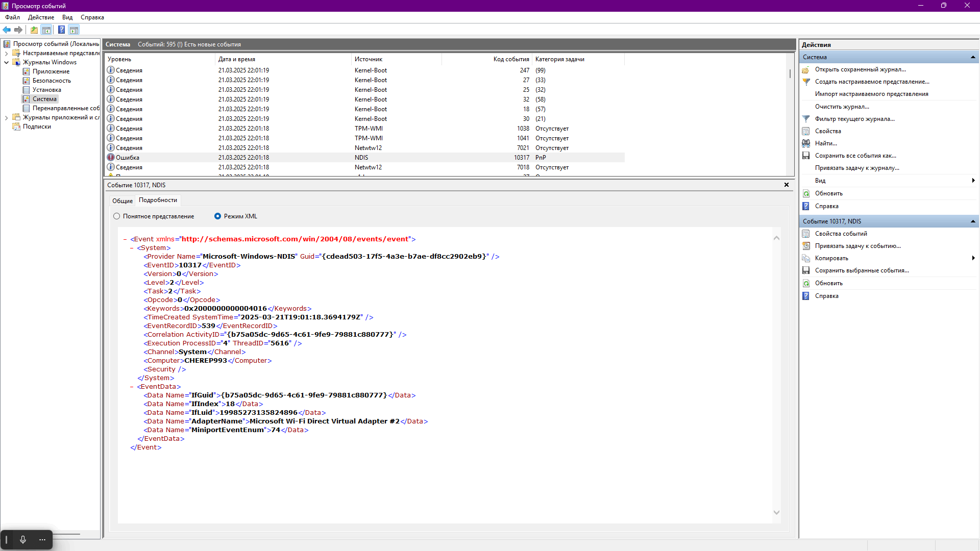The width and height of the screenshot is (980, 551).
Task: Collapse the EventData XML node
Action: pyautogui.click(x=132, y=387)
